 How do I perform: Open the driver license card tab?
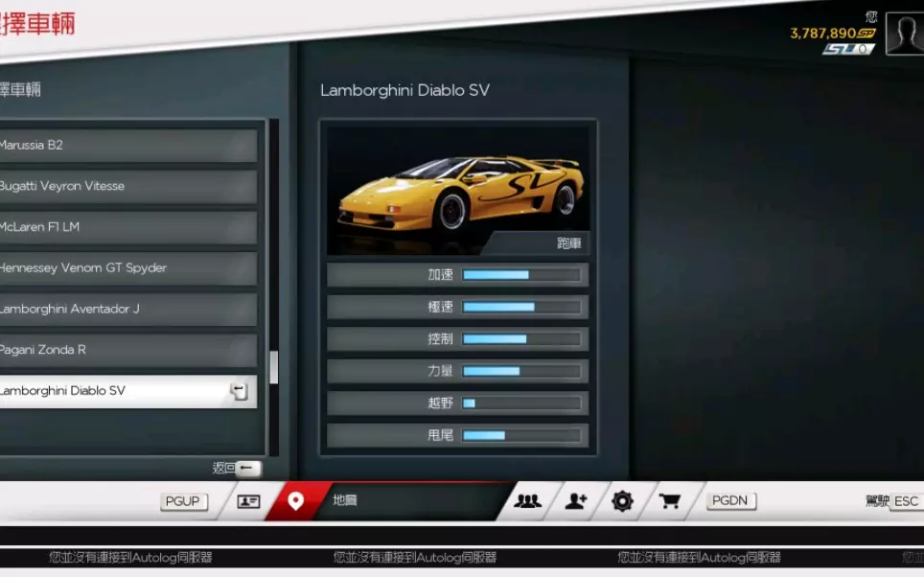coord(248,501)
